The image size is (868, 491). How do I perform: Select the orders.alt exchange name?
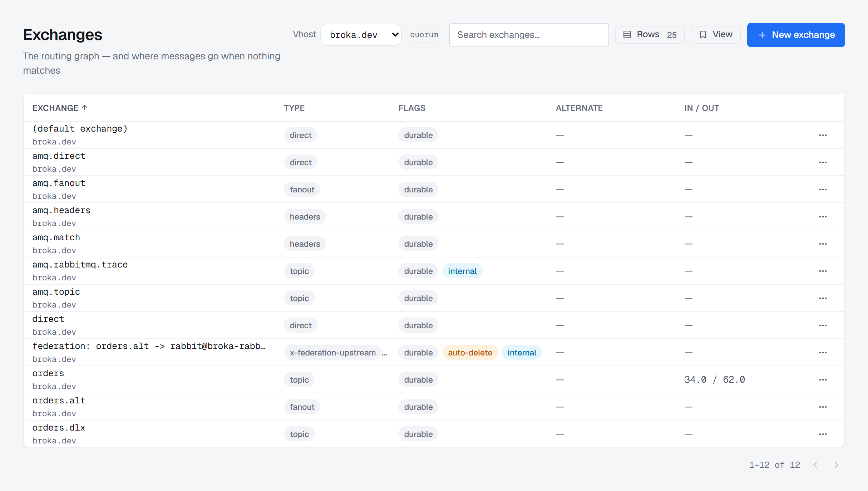point(59,401)
